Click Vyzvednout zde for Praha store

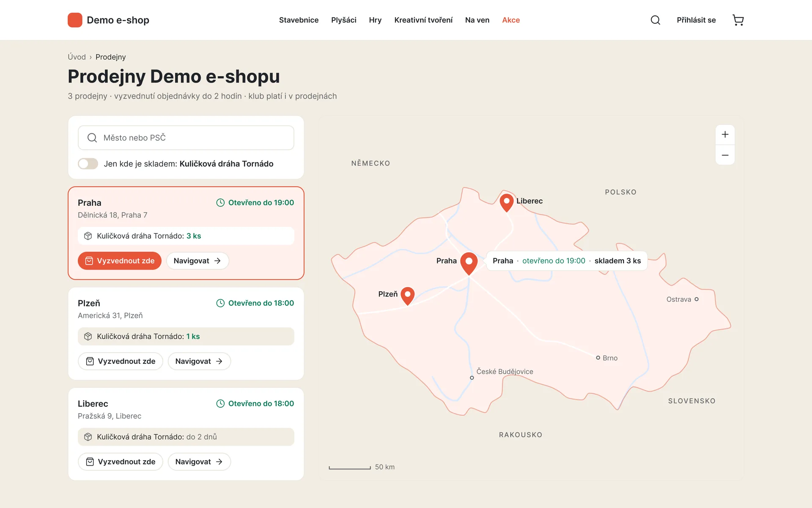[120, 261]
